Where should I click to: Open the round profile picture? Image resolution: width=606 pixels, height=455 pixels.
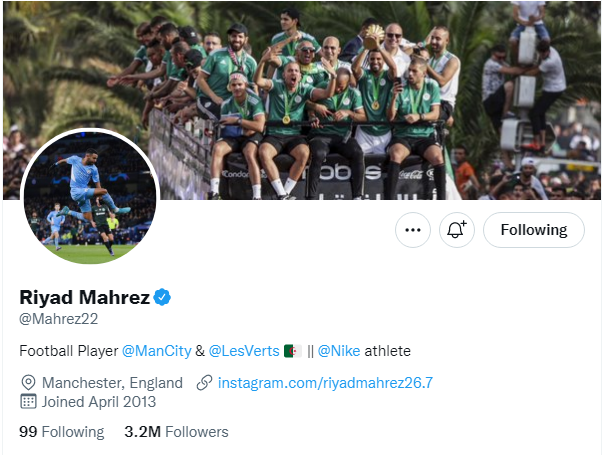[89, 199]
